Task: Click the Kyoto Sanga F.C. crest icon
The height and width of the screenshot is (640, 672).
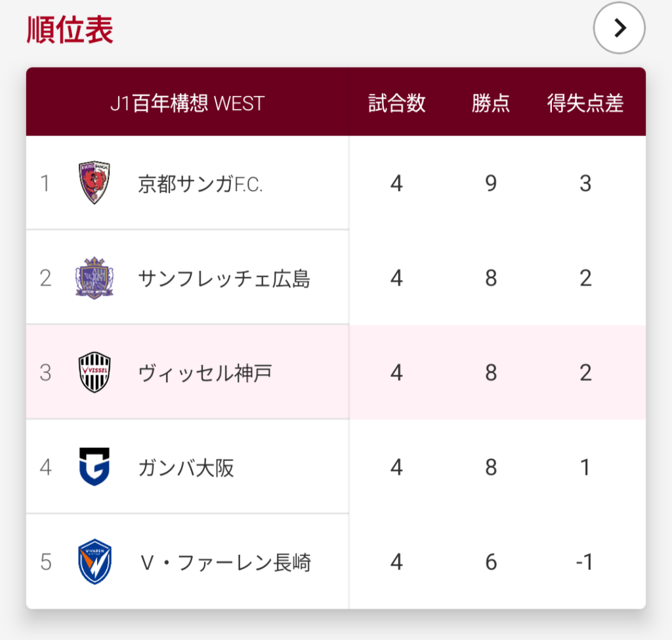Action: click(x=94, y=183)
